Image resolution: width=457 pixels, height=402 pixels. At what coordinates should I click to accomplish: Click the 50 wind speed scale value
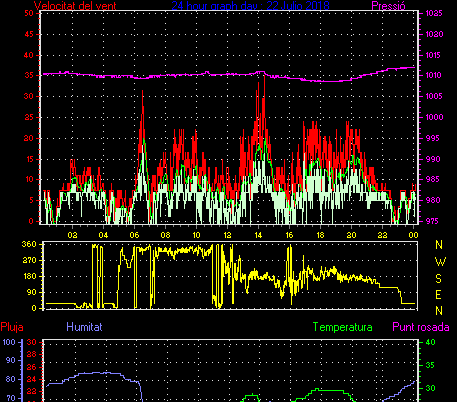coord(29,13)
